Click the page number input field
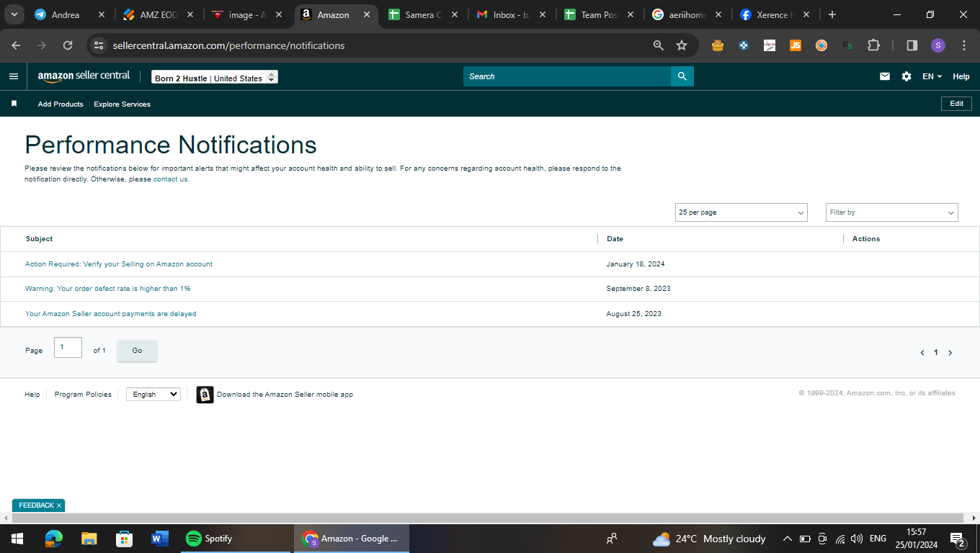 click(x=68, y=347)
